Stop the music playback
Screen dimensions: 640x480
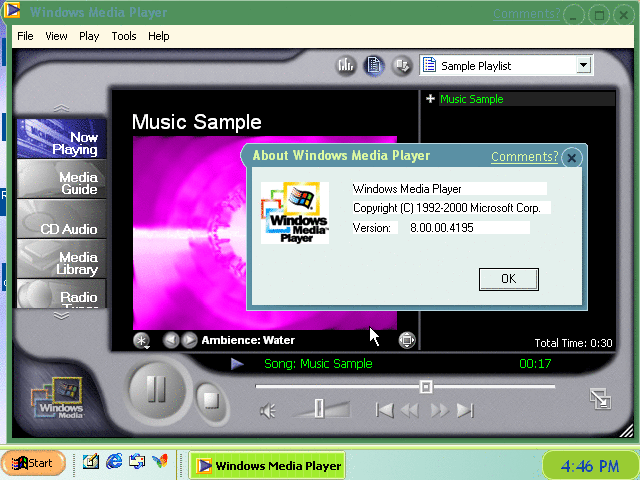(x=211, y=401)
